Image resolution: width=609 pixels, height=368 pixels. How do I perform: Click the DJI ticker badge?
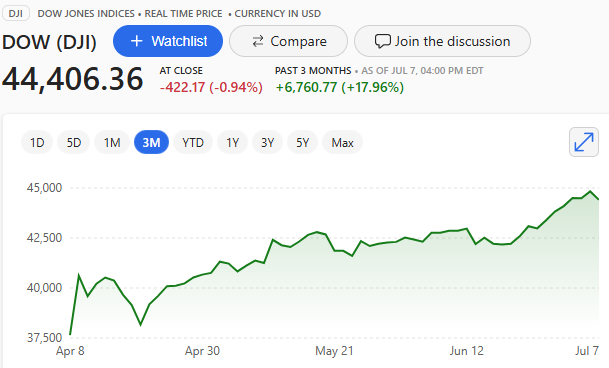click(16, 14)
